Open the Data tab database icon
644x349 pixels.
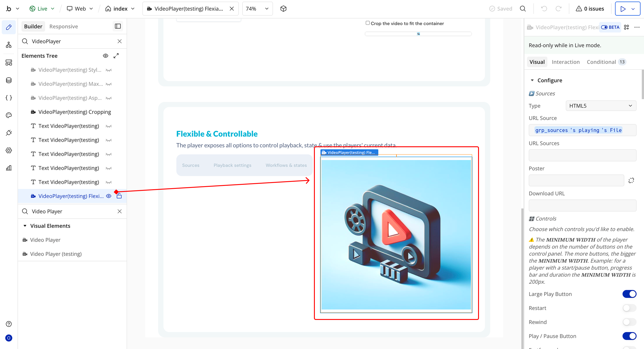tap(9, 80)
